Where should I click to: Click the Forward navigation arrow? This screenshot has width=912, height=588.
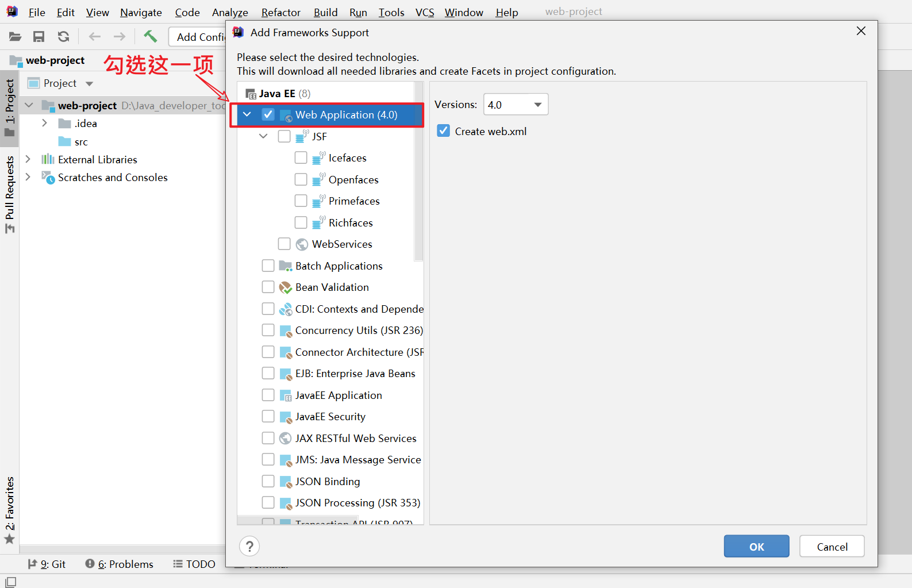pyautogui.click(x=120, y=37)
